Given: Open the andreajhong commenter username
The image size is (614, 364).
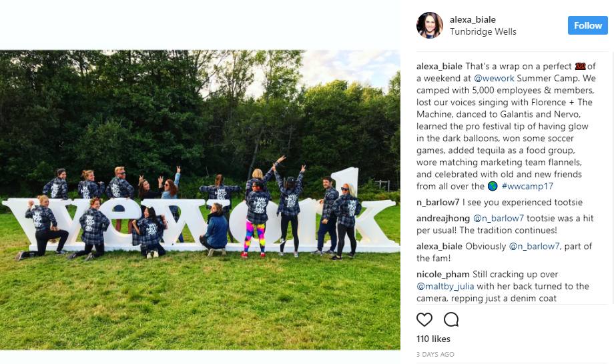Looking at the screenshot, I should tap(443, 218).
